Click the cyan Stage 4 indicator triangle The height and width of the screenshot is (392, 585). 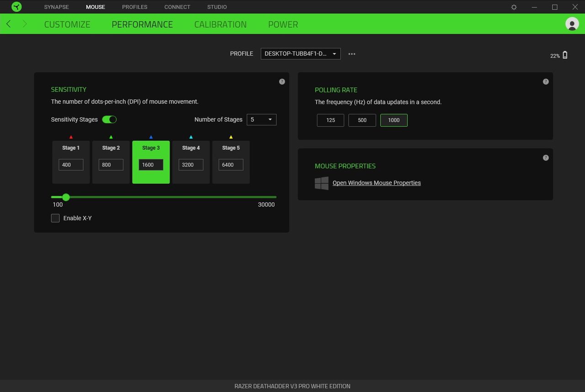[x=191, y=137]
